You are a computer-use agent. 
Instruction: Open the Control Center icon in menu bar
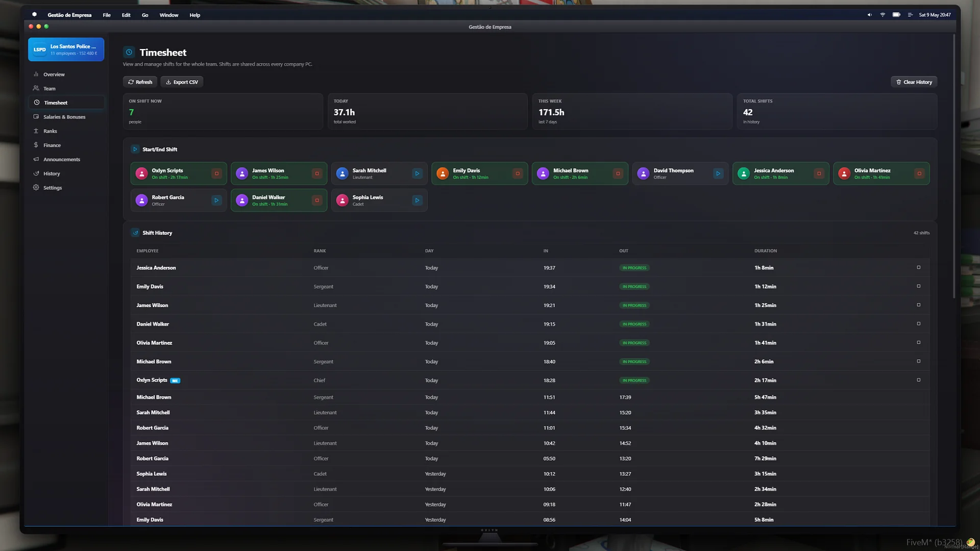910,15
